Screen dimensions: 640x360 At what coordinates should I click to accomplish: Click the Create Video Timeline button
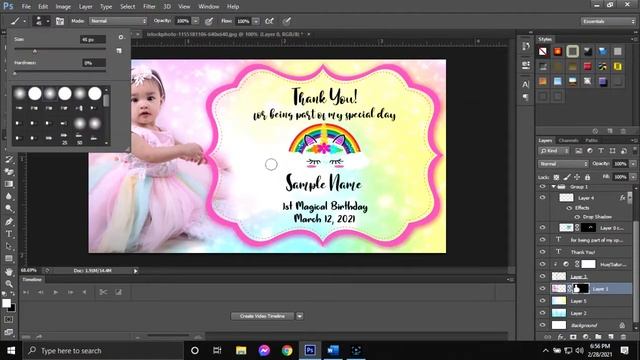[262, 316]
